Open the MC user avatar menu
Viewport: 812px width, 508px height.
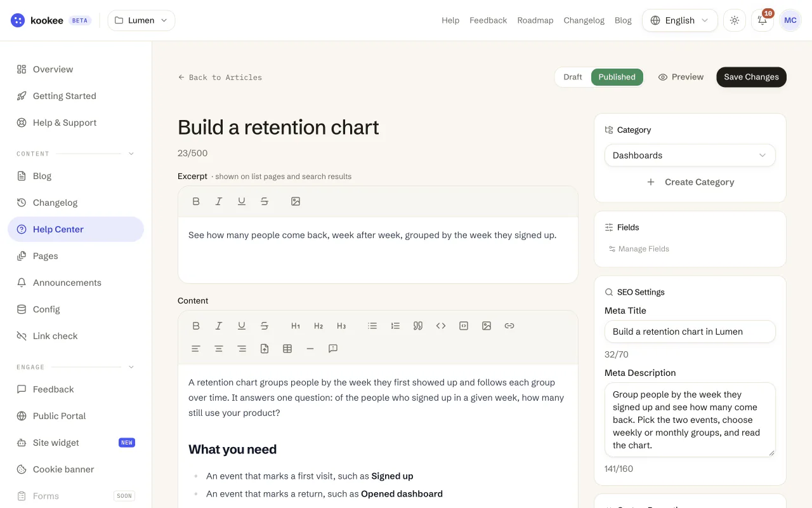coord(790,20)
